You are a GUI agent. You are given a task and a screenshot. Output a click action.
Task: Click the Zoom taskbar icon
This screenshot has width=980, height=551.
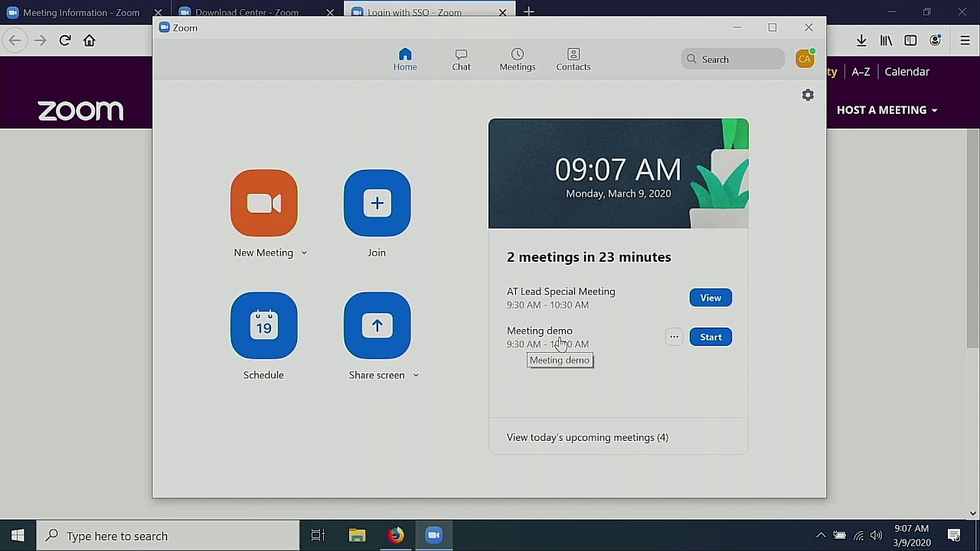point(434,536)
